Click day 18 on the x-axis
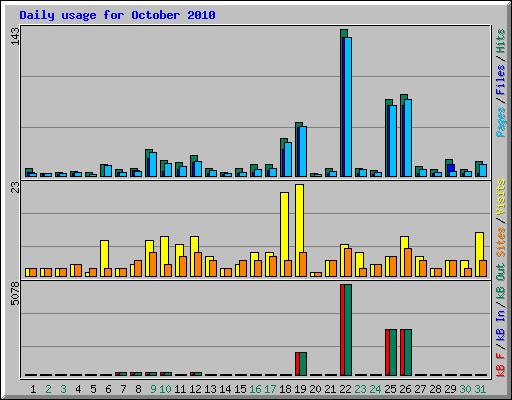The height and width of the screenshot is (400, 512). pyautogui.click(x=285, y=389)
